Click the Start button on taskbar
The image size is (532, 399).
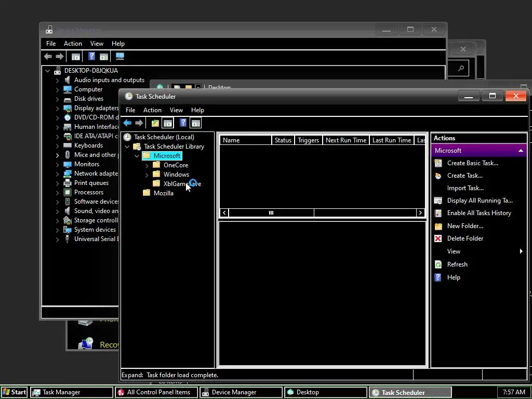tap(14, 392)
